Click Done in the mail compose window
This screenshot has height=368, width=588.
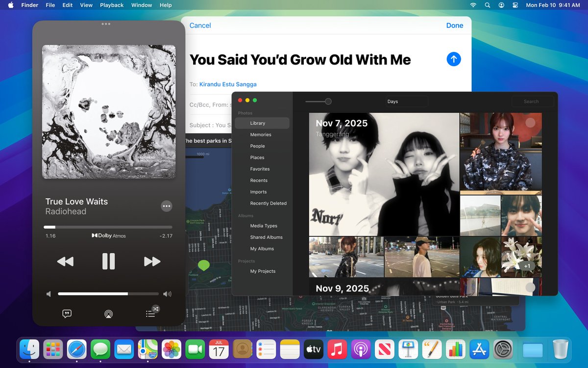(x=455, y=26)
